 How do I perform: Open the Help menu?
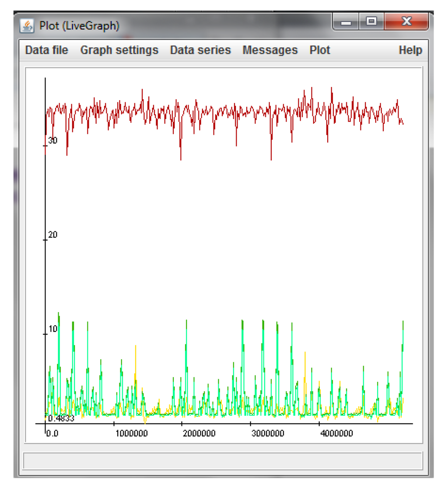(410, 50)
